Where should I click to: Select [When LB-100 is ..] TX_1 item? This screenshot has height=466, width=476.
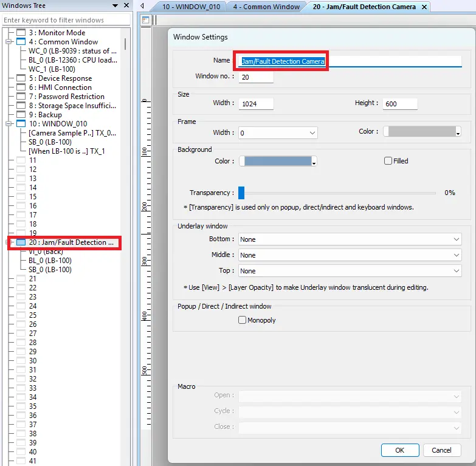[67, 151]
